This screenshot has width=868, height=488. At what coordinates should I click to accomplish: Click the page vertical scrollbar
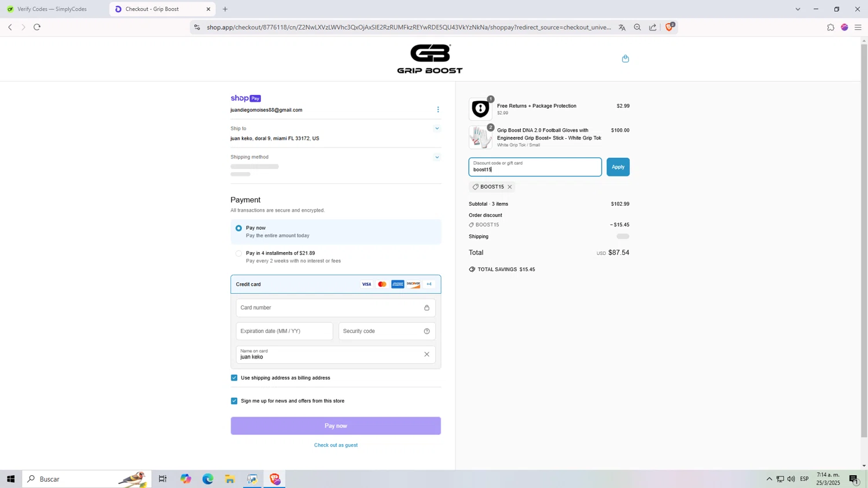864,240
